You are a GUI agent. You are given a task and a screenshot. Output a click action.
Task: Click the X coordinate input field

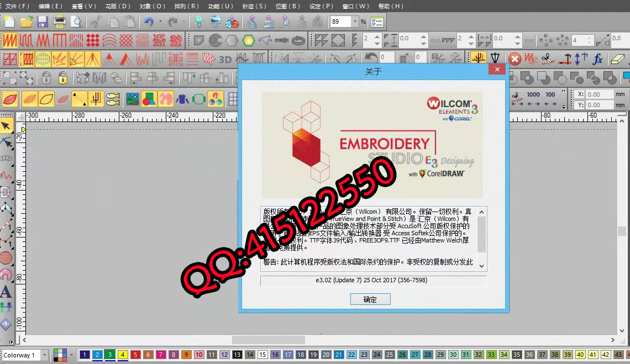click(x=600, y=94)
